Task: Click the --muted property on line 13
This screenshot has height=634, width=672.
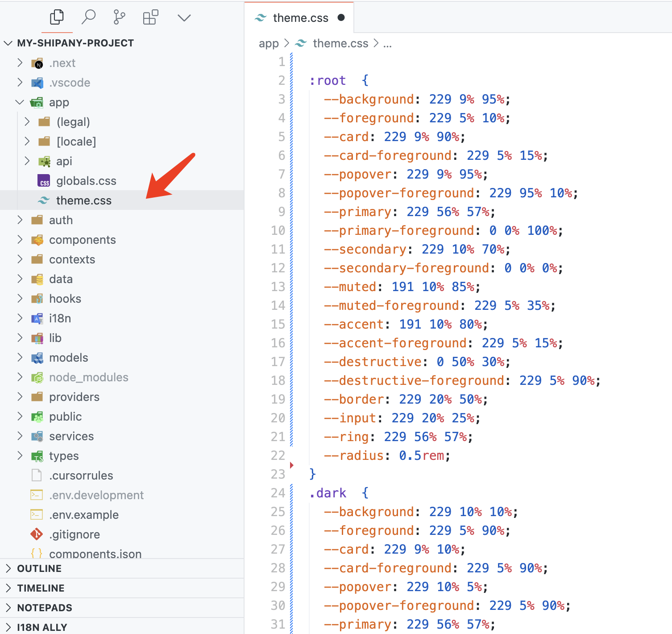Action: (350, 287)
